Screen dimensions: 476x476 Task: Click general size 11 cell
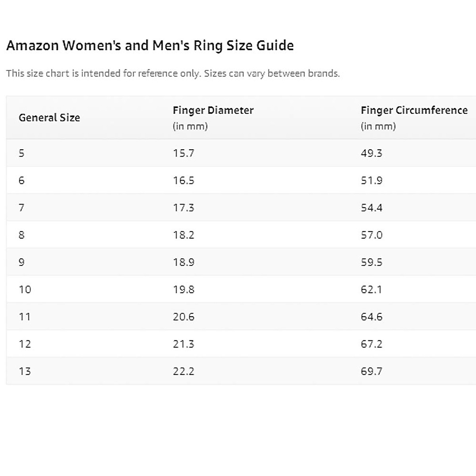click(25, 317)
